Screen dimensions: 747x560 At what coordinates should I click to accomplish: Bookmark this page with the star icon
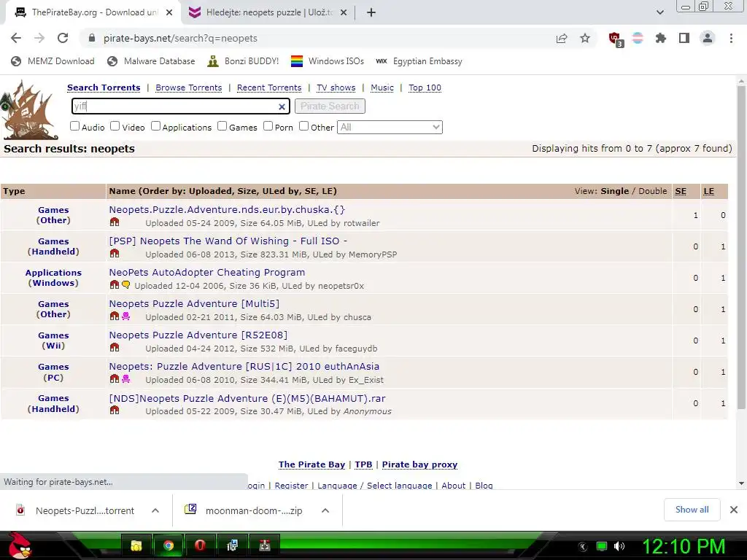(585, 38)
